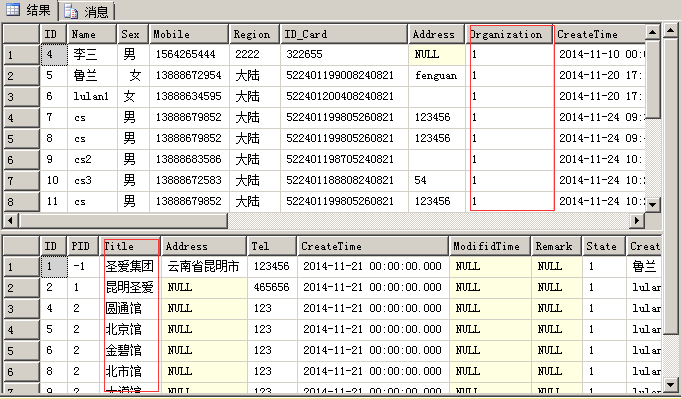This screenshot has width=681, height=399.
Task: Select the Mobile column header
Action: click(x=189, y=34)
